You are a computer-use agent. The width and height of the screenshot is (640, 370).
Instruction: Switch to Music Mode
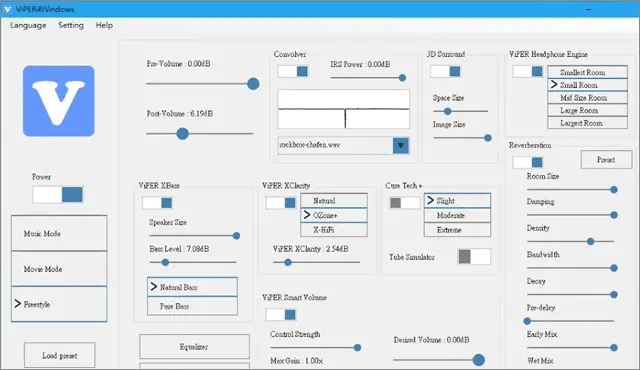[59, 233]
